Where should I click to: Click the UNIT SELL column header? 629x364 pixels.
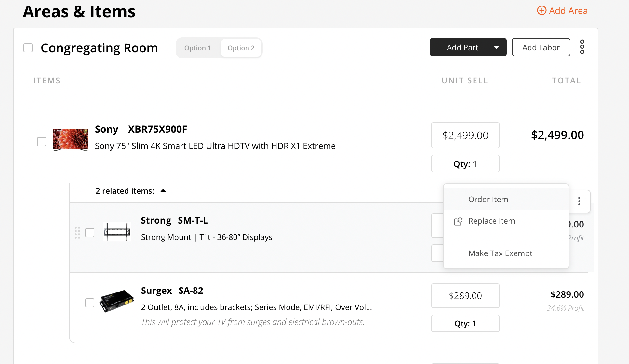pos(465,81)
